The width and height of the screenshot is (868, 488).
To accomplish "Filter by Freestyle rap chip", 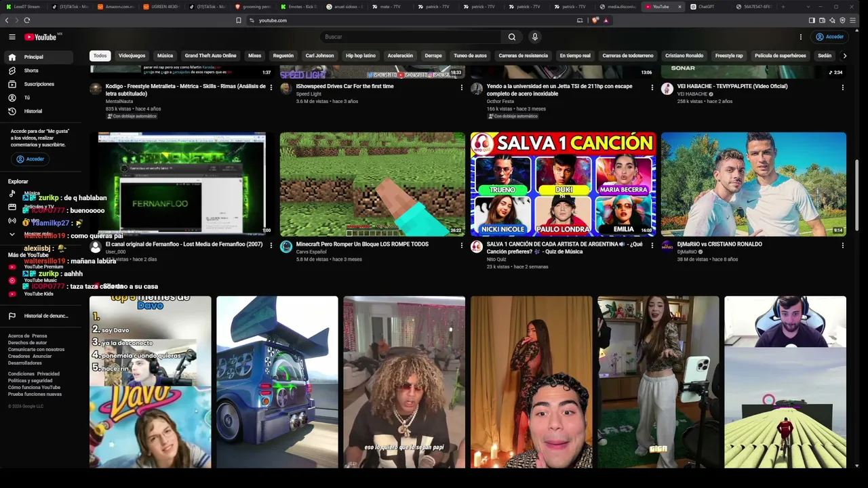I will (x=729, y=56).
